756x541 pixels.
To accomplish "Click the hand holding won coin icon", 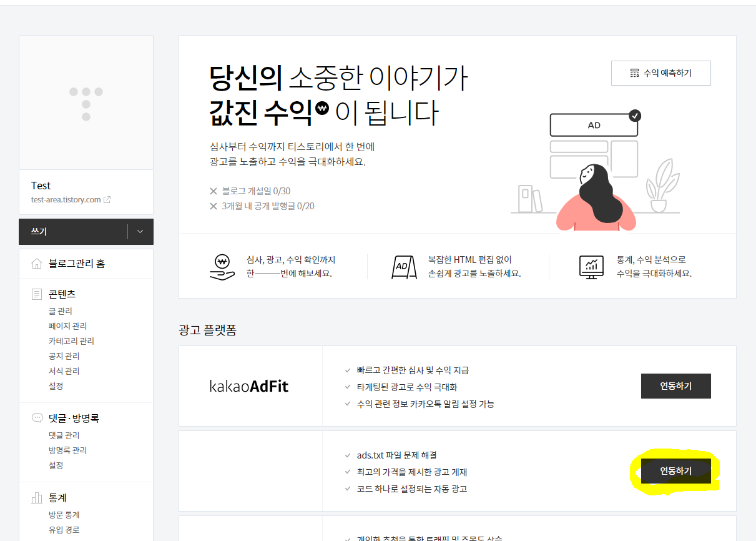I will click(x=222, y=267).
